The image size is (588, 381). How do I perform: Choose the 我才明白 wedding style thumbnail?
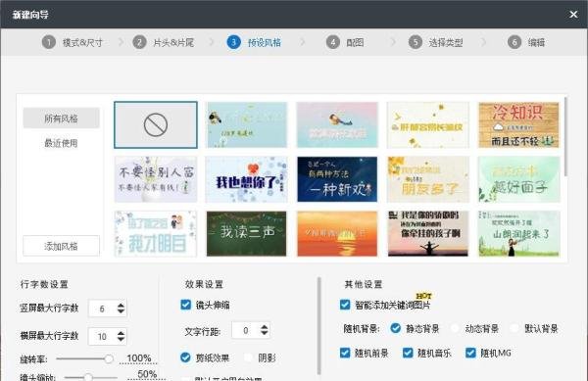tap(156, 234)
